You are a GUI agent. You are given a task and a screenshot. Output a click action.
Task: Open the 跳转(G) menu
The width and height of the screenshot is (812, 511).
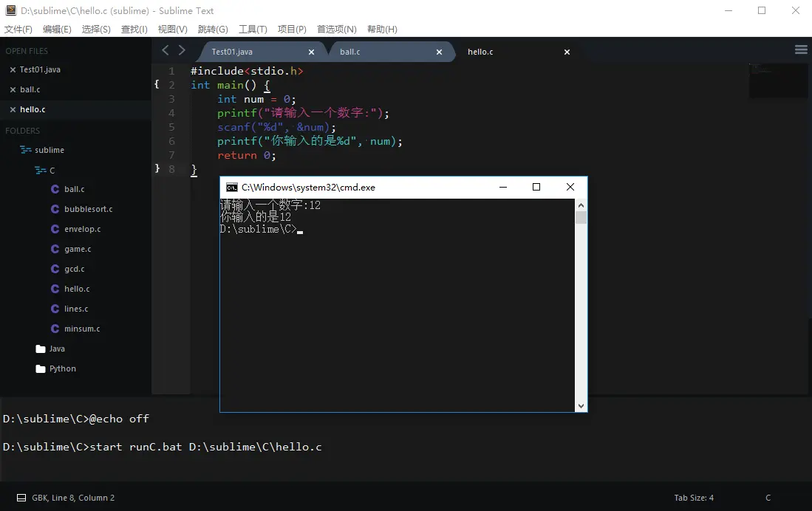click(x=213, y=30)
